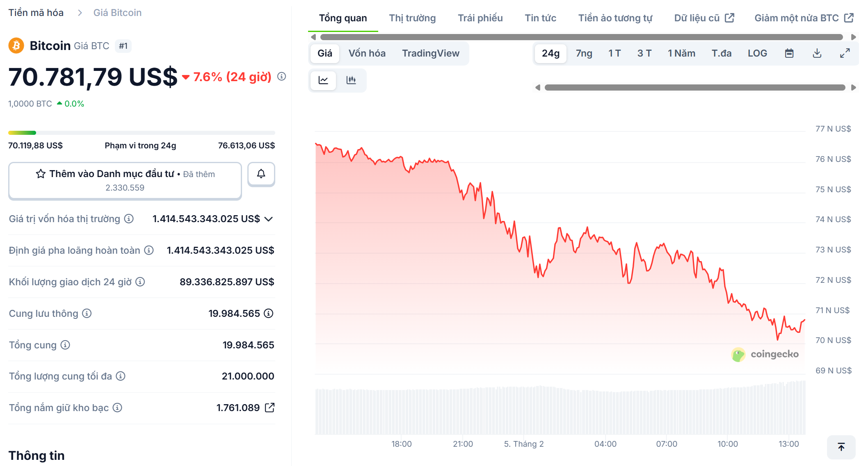Image resolution: width=868 pixels, height=466 pixels.
Task: Expand the market cap value details
Action: pyautogui.click(x=268, y=219)
